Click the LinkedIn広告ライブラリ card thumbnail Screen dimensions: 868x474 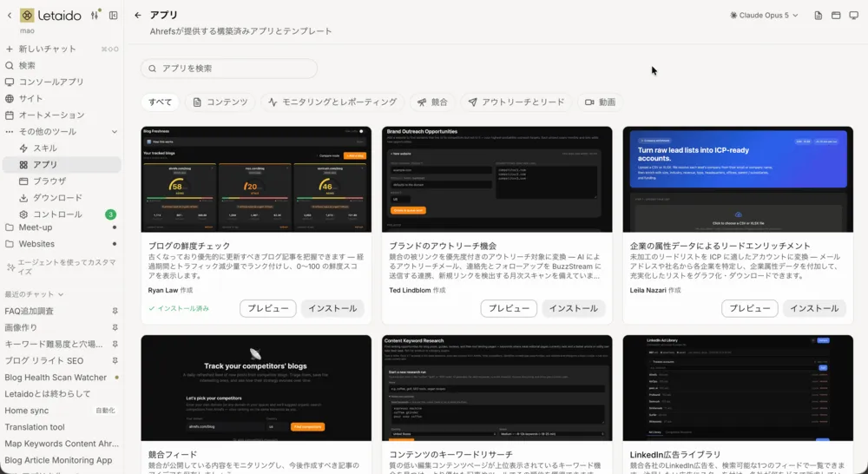click(738, 387)
